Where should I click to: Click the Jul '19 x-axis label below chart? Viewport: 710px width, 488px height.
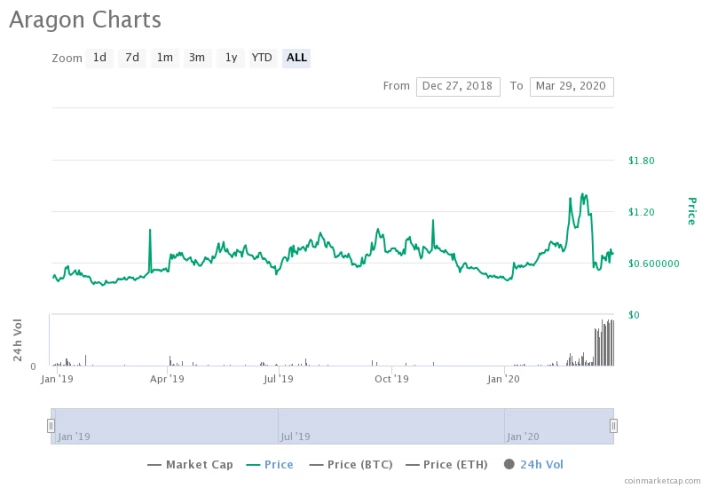pos(278,379)
